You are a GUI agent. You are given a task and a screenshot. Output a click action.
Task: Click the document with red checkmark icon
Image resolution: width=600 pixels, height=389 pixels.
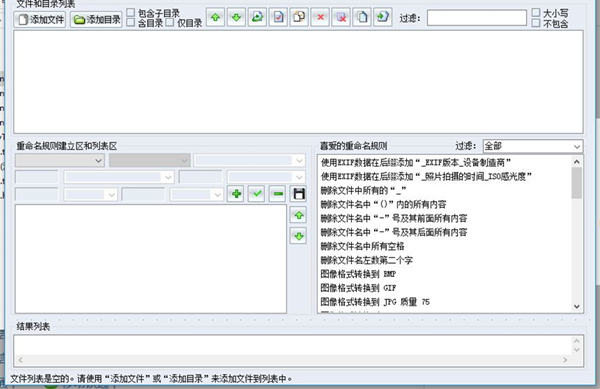(278, 17)
